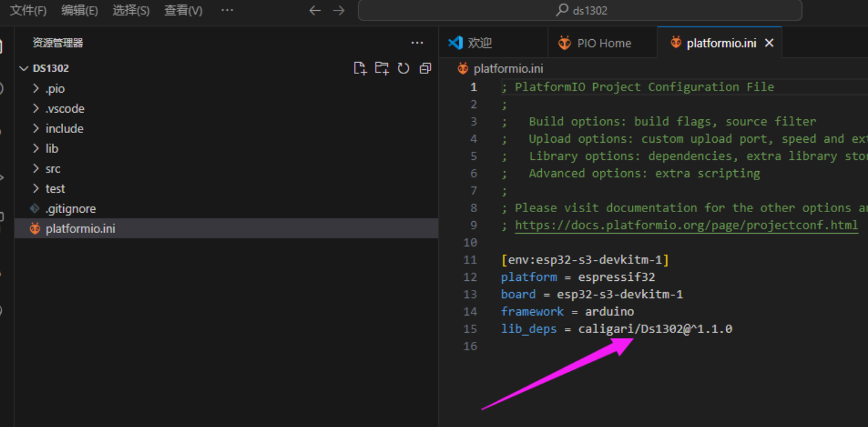Collapse all folders in explorer
This screenshot has height=427, width=868.
coord(425,69)
